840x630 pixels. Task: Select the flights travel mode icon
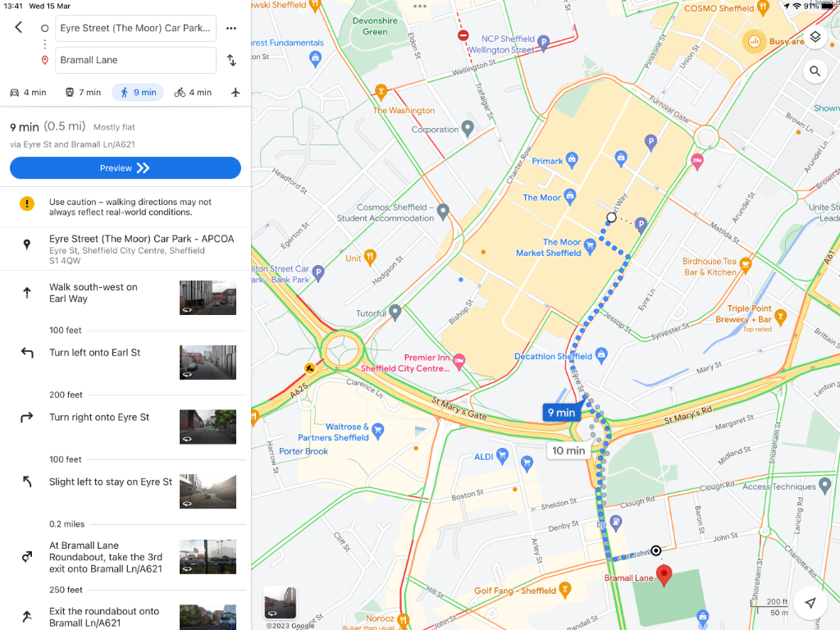tap(235, 92)
